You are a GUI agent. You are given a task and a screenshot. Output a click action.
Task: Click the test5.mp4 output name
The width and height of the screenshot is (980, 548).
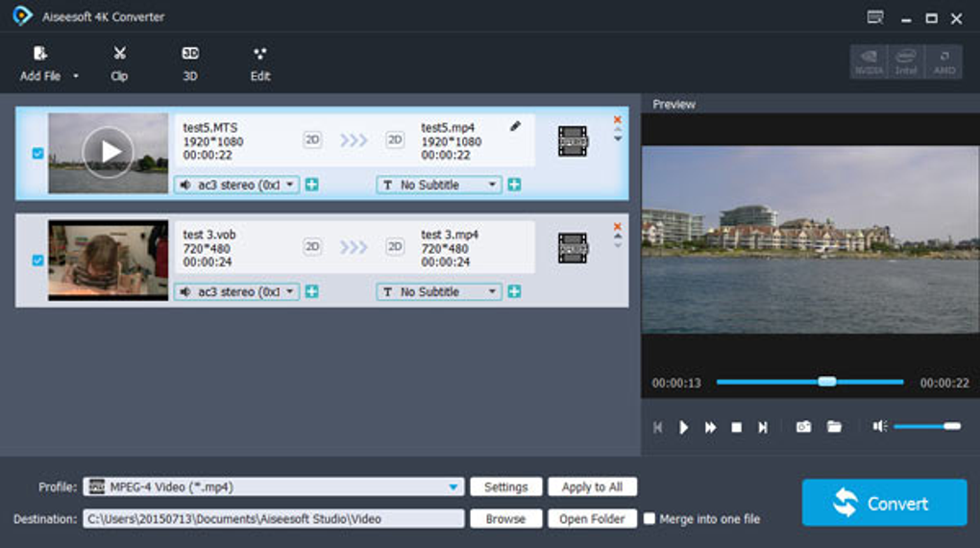pos(448,128)
